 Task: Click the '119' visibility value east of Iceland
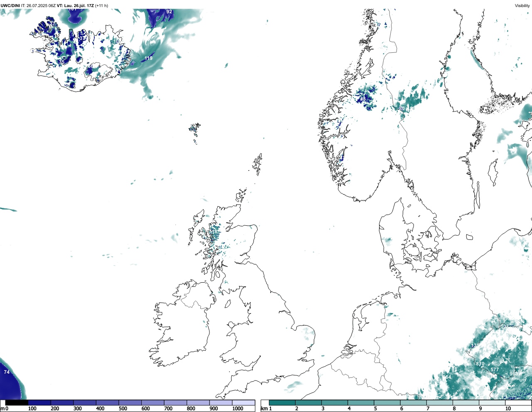click(x=148, y=58)
